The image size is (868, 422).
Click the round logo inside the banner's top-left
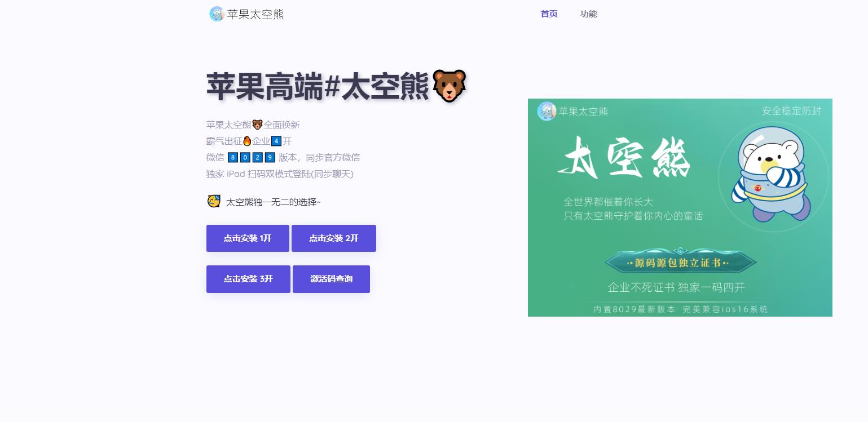point(547,111)
